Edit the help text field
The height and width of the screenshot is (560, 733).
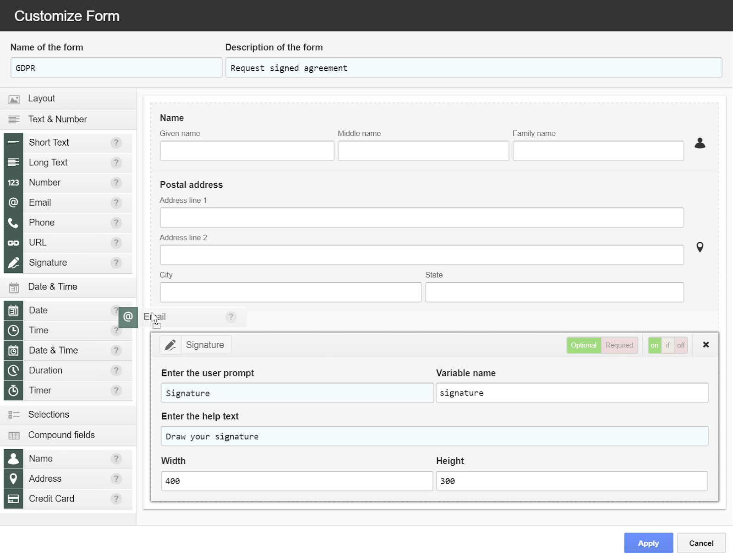tap(435, 436)
